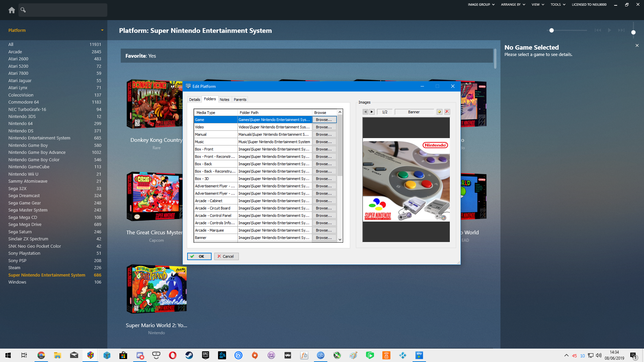Close the No Game Selected details pane

coord(637,45)
